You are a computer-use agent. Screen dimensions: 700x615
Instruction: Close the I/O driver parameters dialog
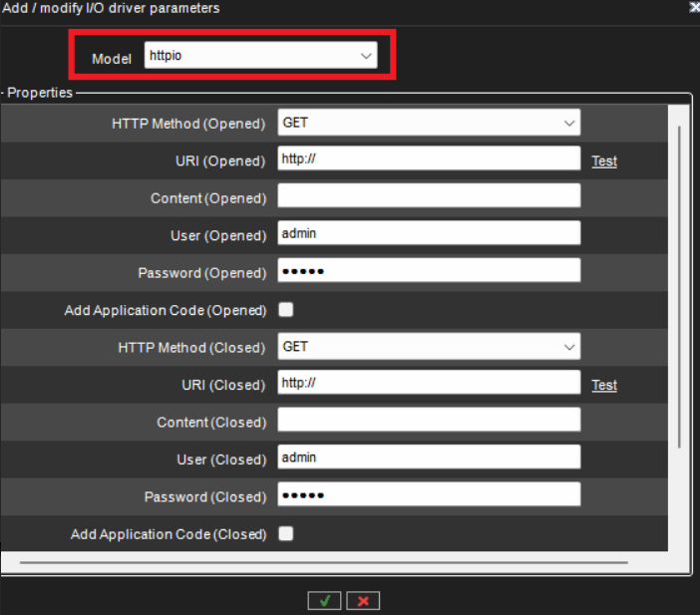coord(694,7)
